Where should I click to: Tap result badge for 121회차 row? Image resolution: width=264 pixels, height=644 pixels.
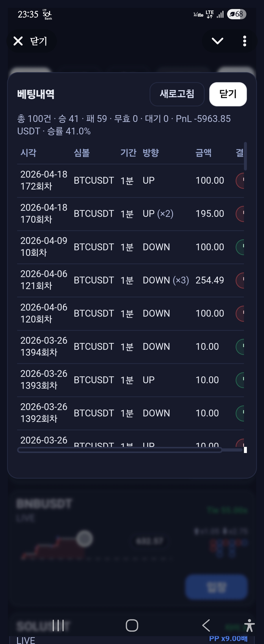coord(240,280)
